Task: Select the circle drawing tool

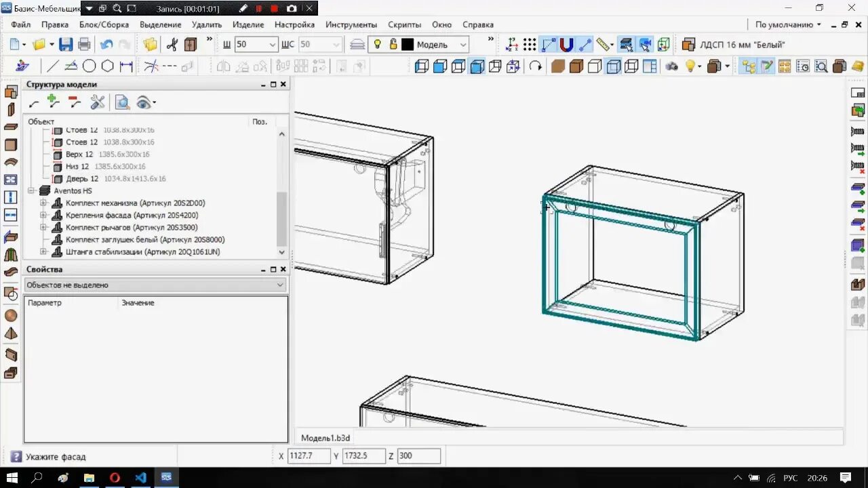Action: coord(89,66)
